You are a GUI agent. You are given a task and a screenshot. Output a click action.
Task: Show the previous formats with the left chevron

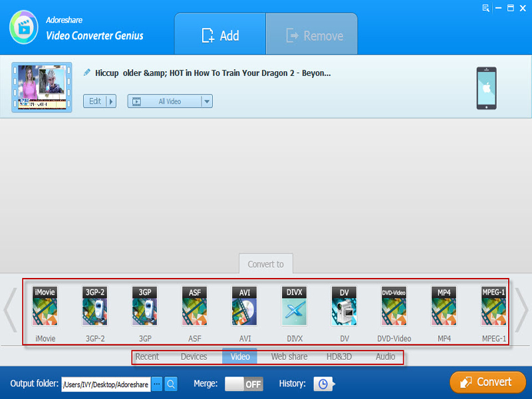pos(11,310)
